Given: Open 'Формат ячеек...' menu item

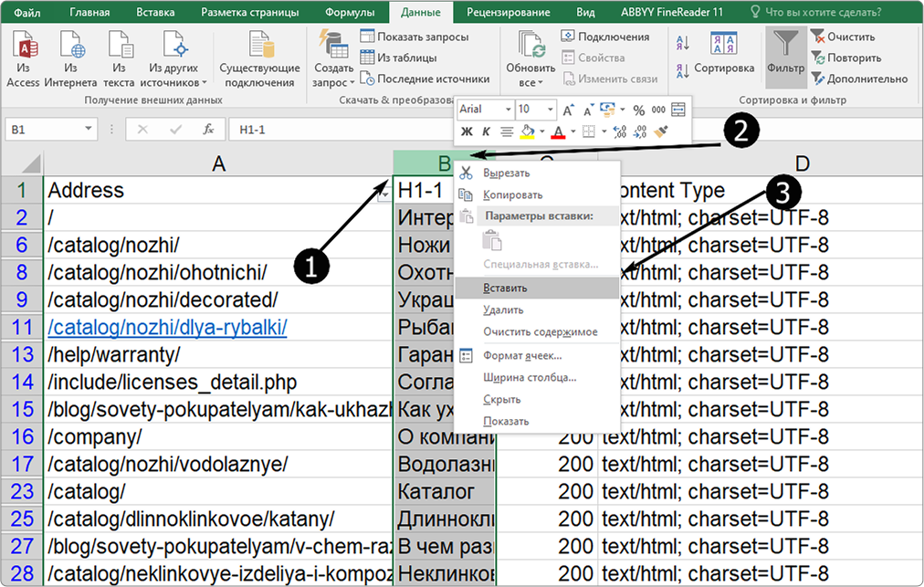Looking at the screenshot, I should click(x=538, y=355).
